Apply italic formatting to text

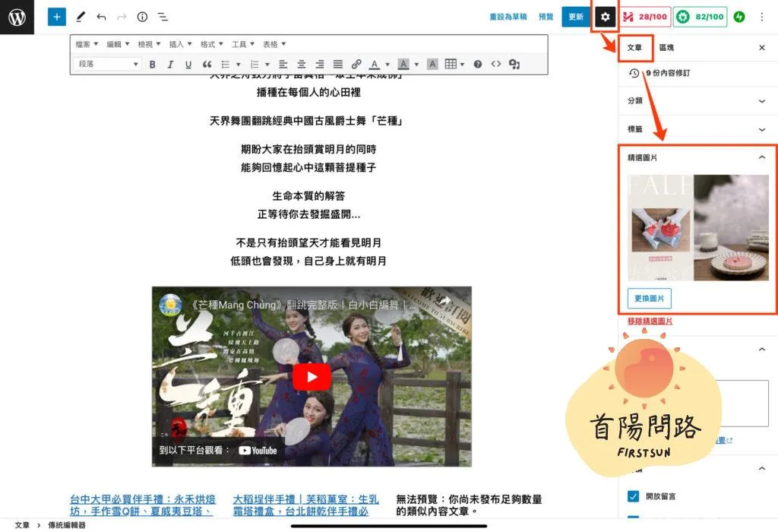point(170,65)
